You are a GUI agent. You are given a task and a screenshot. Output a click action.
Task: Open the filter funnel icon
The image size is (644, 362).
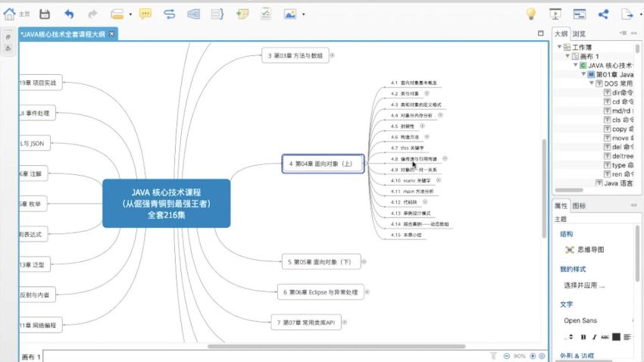pos(493,355)
